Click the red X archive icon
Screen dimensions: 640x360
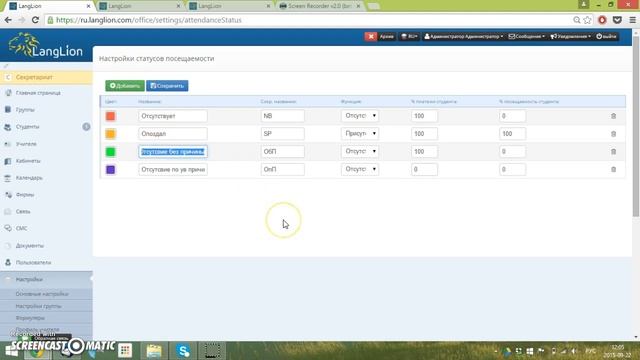pos(371,36)
